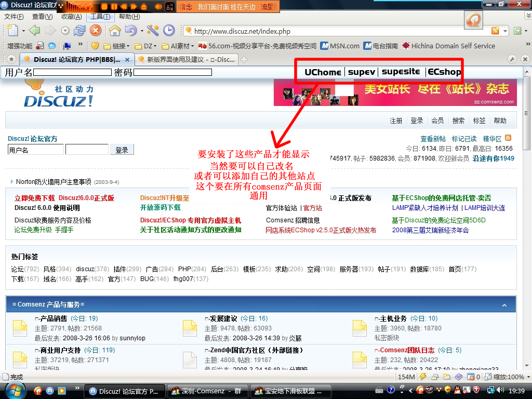532x399 pixels.
Task: Open the zoom level dropdown in status bar
Action: click(x=528, y=377)
